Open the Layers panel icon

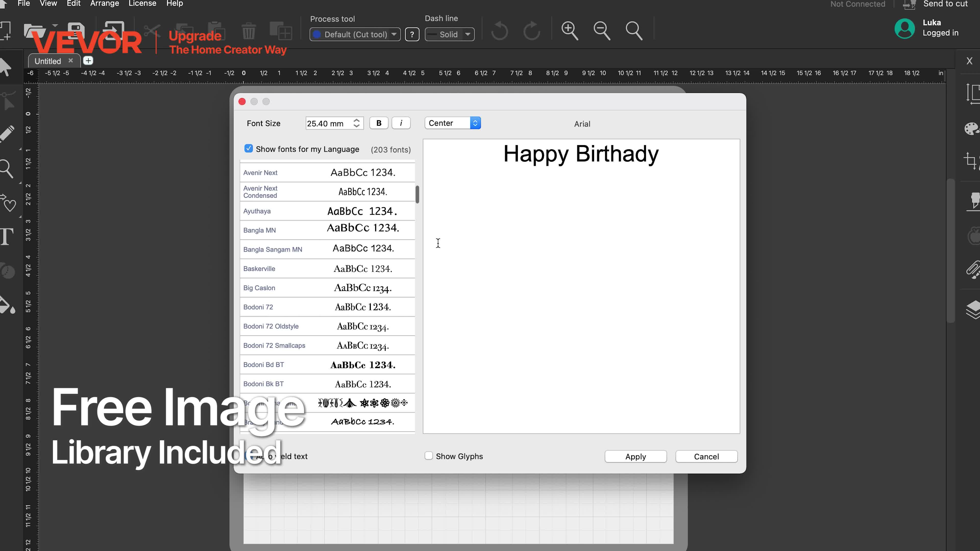(x=973, y=309)
